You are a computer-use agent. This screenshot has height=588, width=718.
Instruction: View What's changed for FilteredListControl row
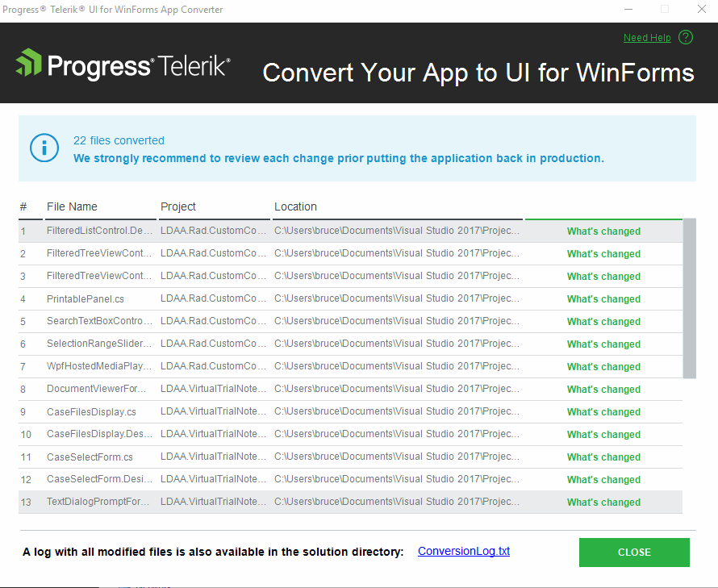tap(603, 231)
